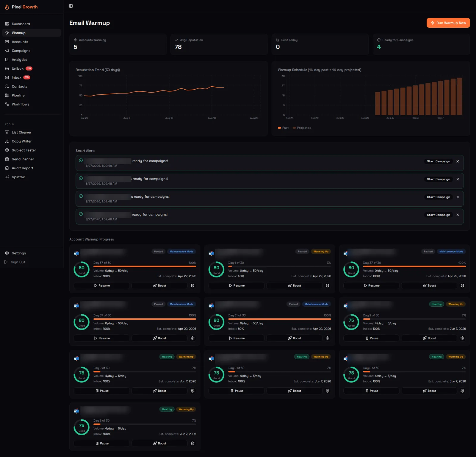Click Maintenance Mode badge on Day 31 of 30 card
Image resolution: width=476 pixels, height=457 pixels.
pos(316,304)
